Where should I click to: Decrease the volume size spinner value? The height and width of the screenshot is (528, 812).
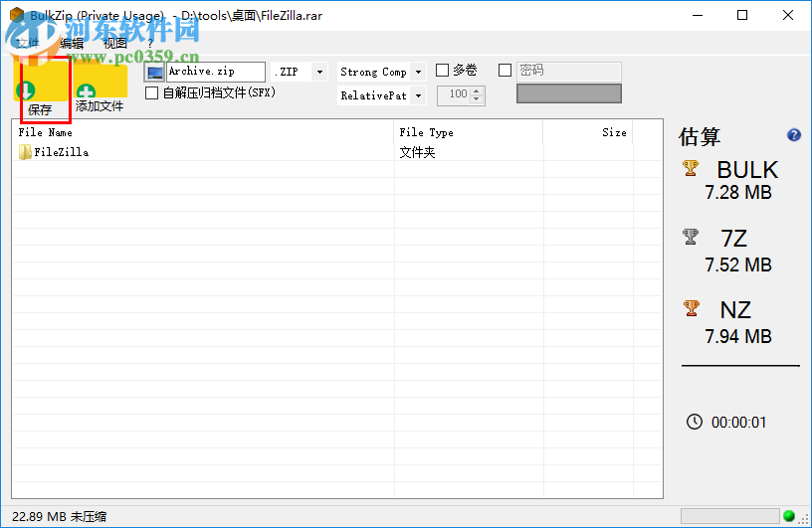click(x=477, y=99)
